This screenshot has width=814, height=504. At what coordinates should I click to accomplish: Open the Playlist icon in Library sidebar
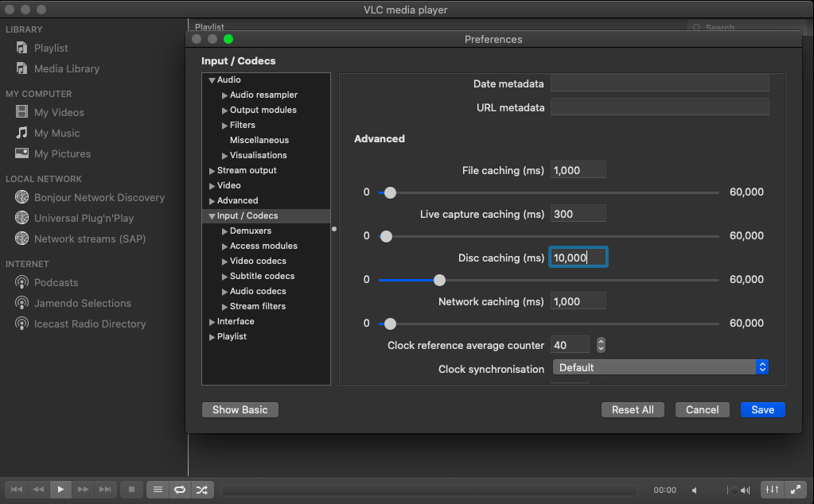coord(21,48)
